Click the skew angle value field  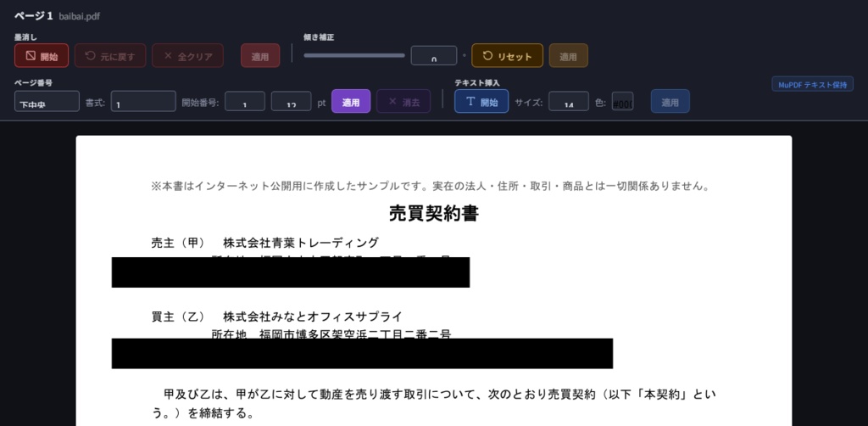pos(433,55)
